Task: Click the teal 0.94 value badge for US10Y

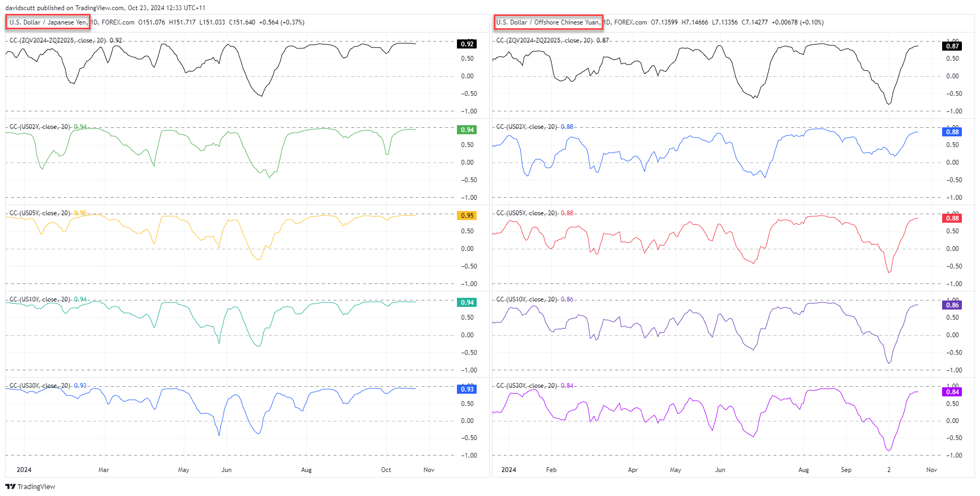Action: 467,303
